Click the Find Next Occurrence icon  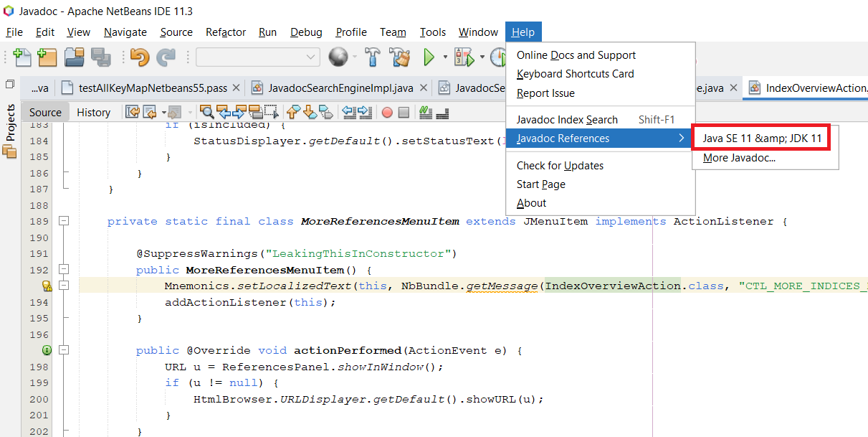click(x=239, y=112)
